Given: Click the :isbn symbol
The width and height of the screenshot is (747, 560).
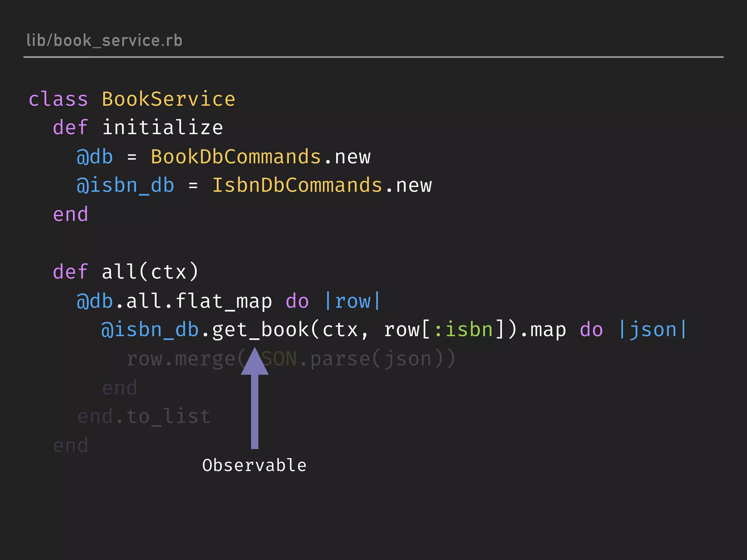Looking at the screenshot, I should 463,330.
